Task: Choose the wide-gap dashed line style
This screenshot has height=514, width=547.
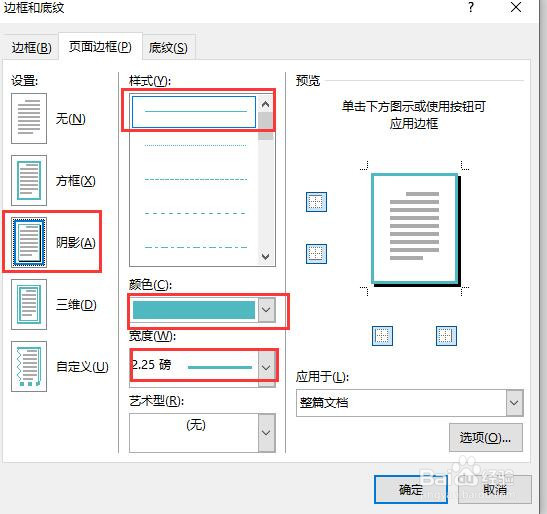Action: click(195, 213)
